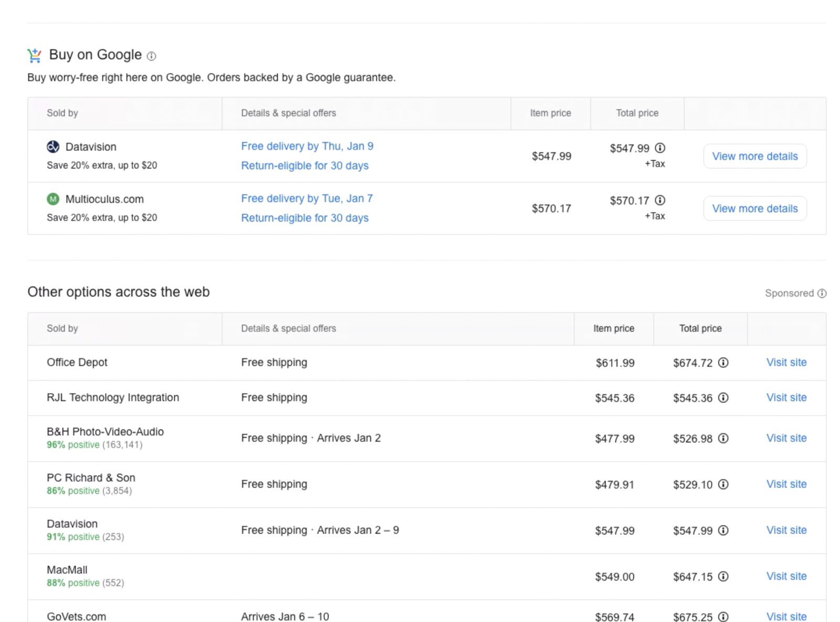Show total price info for GoVets.com $675.25
Screen dimensions: 840x622
723,617
